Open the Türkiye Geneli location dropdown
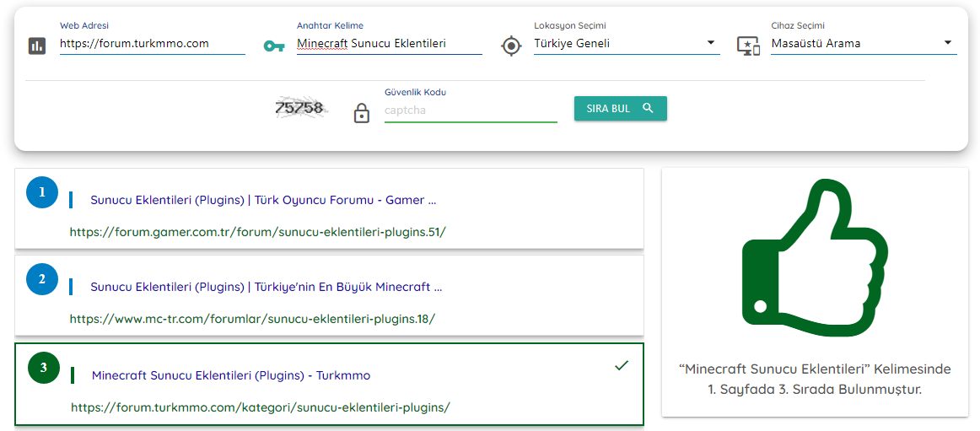This screenshot has height=431, width=980. [x=627, y=44]
